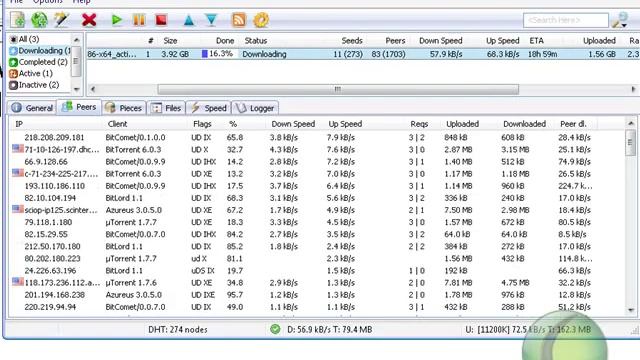Open the RSS Downloader orange icon
This screenshot has width=640, height=360.
pos(239,20)
